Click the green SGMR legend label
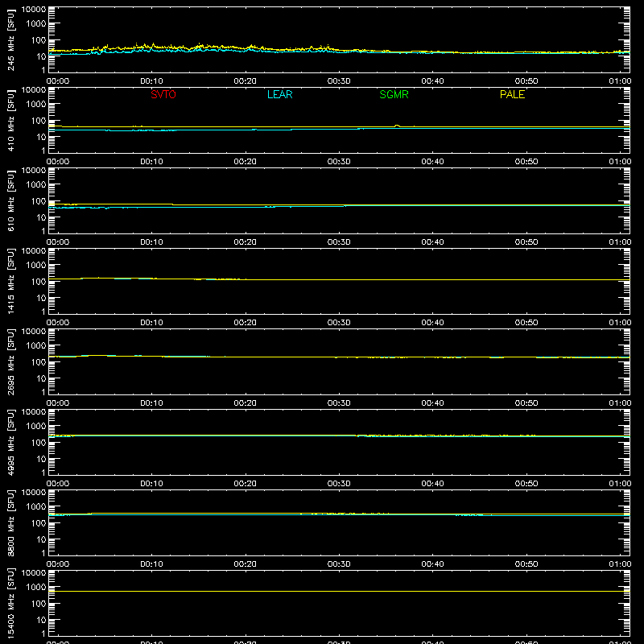 click(394, 94)
